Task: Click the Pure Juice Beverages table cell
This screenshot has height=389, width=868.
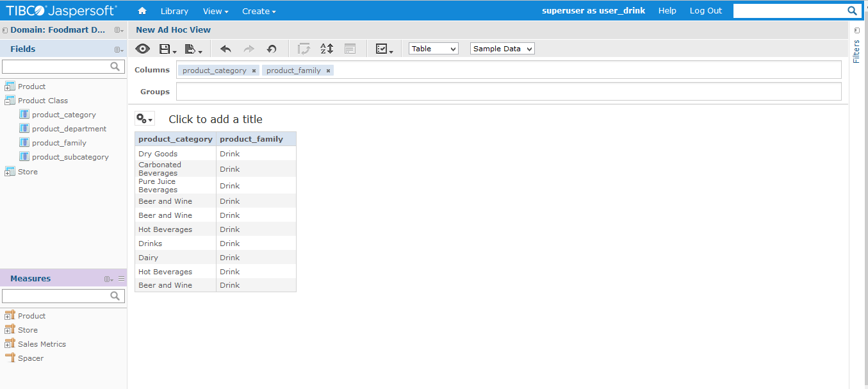Action: [x=176, y=186]
